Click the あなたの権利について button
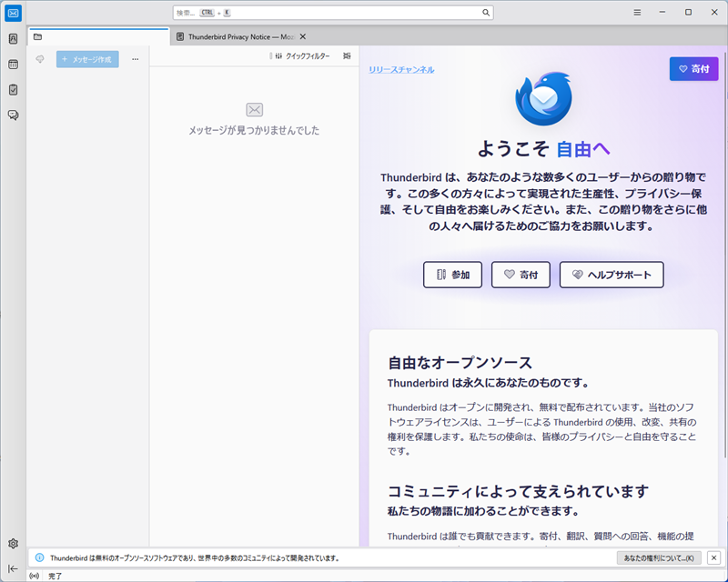728x582 pixels. 658,557
